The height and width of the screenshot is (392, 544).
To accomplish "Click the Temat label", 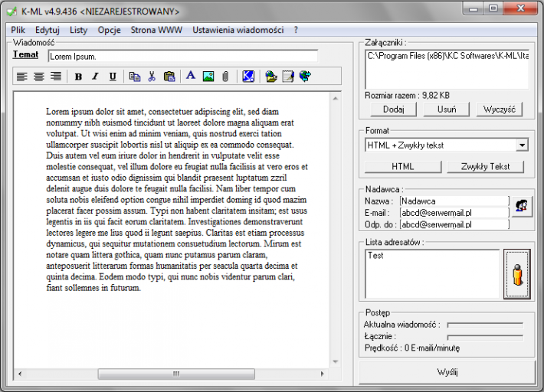I will click(26, 55).
